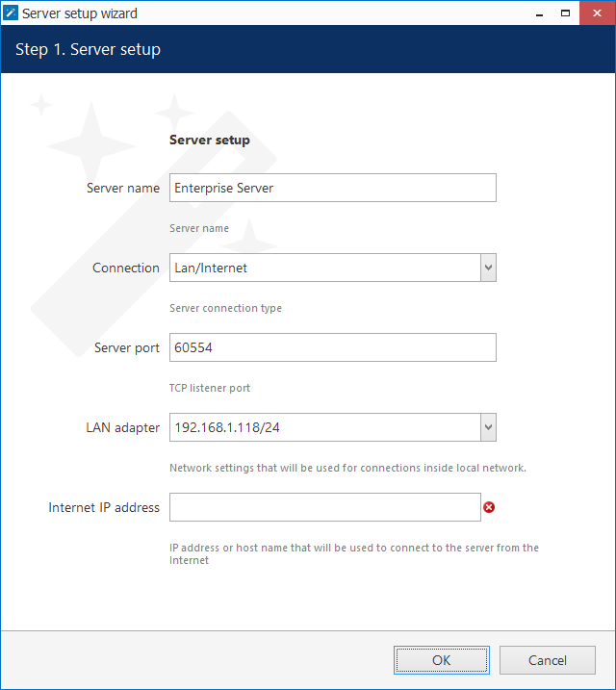Click the 'Internet IP address' label
The height and width of the screenshot is (690, 616).
pyautogui.click(x=104, y=507)
